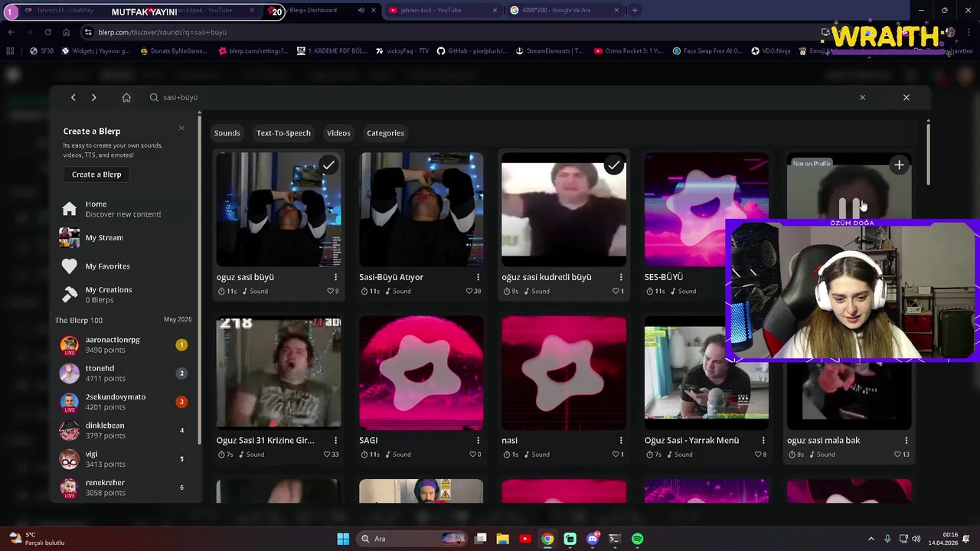Open File Explorer from taskbar

tap(502, 539)
